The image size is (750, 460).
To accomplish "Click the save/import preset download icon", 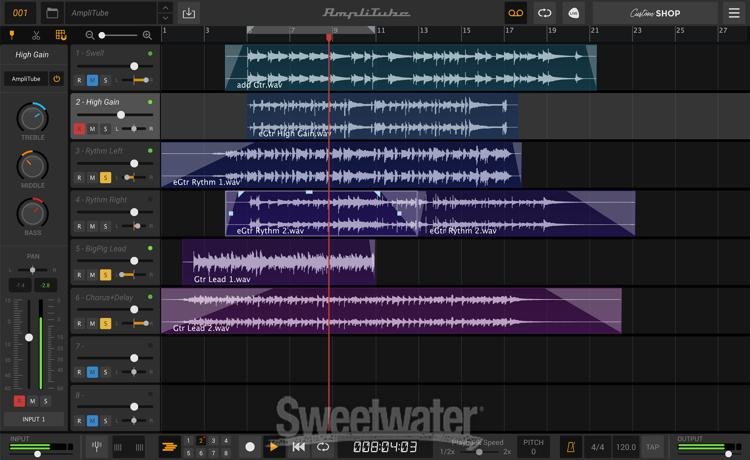I will point(189,13).
